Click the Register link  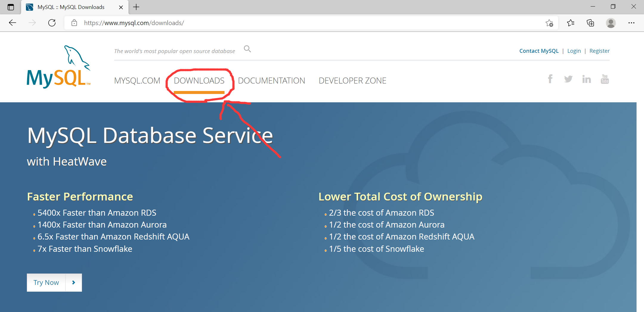pyautogui.click(x=599, y=51)
